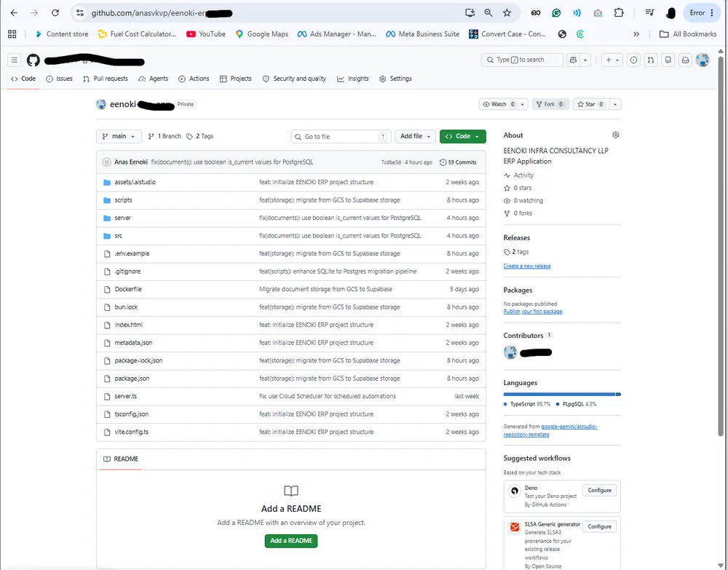Open the Copilot chat icon in header
Viewport: 728px width, 570px height.
[574, 60]
